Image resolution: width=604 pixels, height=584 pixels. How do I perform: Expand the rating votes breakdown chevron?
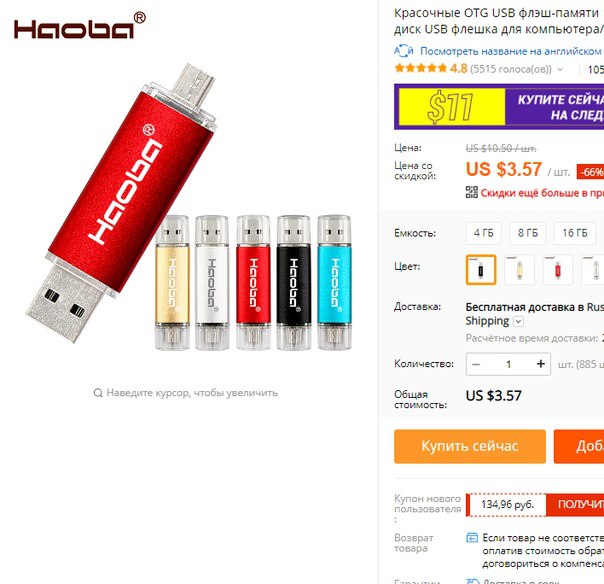(x=560, y=69)
